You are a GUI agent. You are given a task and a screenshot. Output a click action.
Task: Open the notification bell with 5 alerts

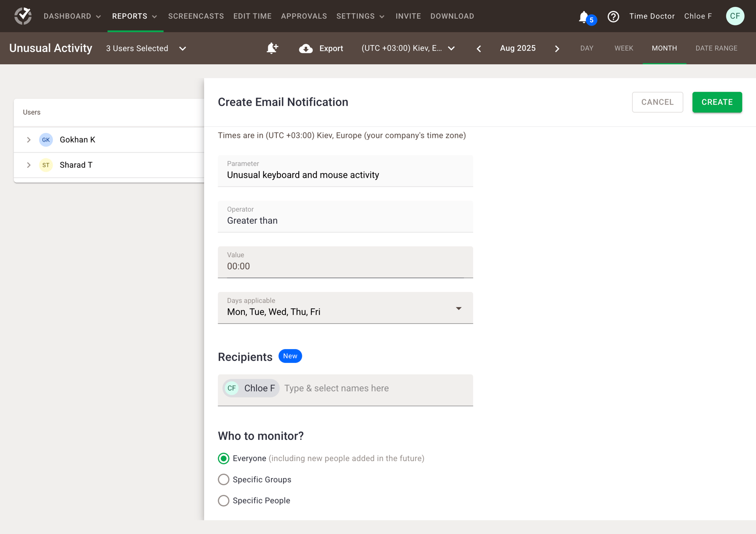(x=583, y=16)
